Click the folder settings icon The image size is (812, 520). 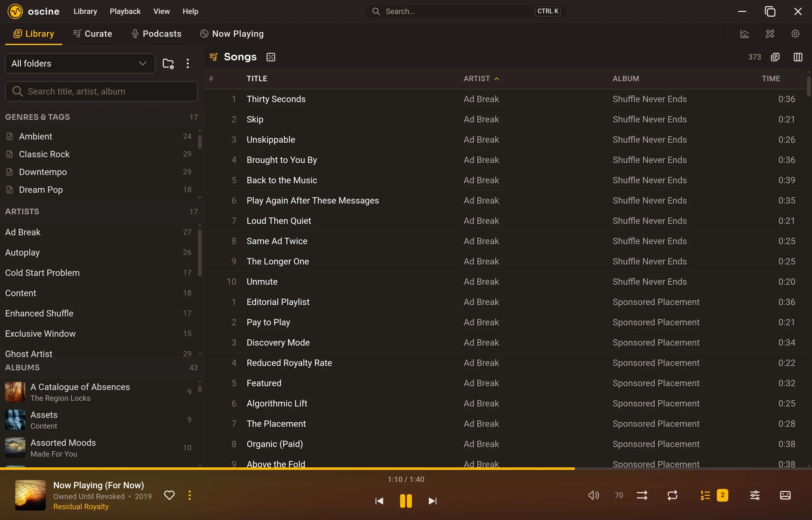[168, 63]
